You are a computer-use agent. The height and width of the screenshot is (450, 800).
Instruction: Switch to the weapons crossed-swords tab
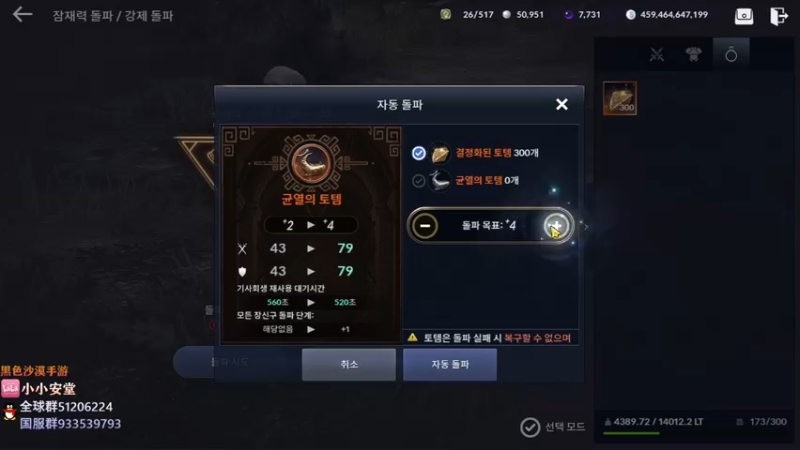657,54
